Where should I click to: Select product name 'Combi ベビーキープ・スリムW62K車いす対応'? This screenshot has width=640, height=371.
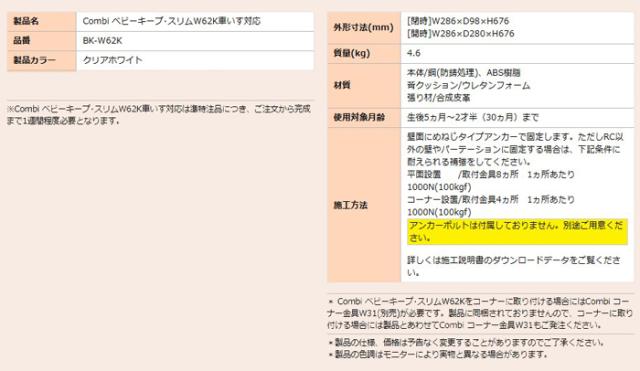point(171,21)
